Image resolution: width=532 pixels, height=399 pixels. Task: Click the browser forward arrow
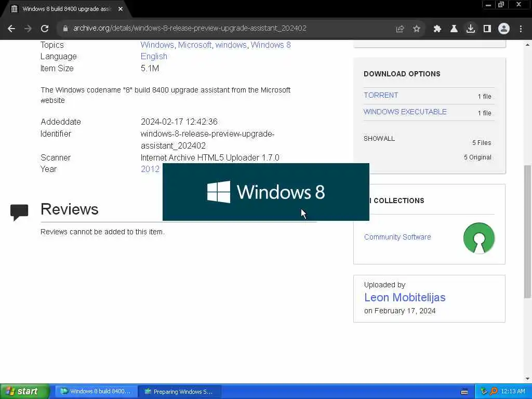pyautogui.click(x=28, y=29)
